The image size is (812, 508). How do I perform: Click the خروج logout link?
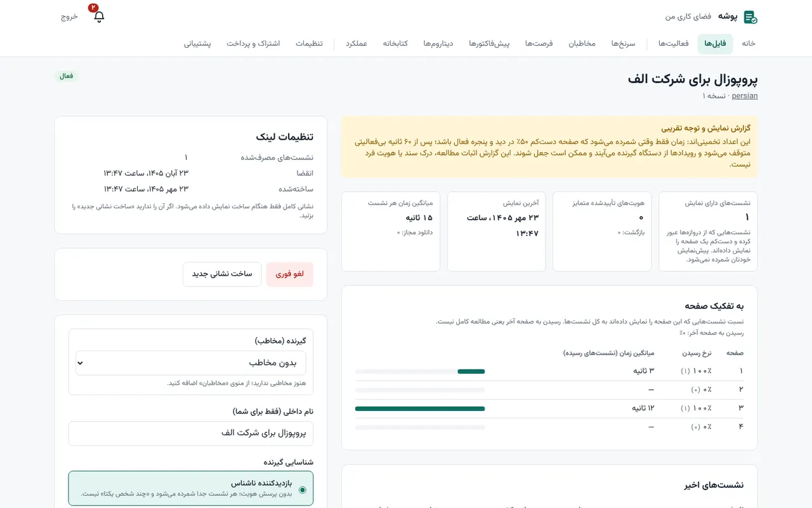click(69, 17)
